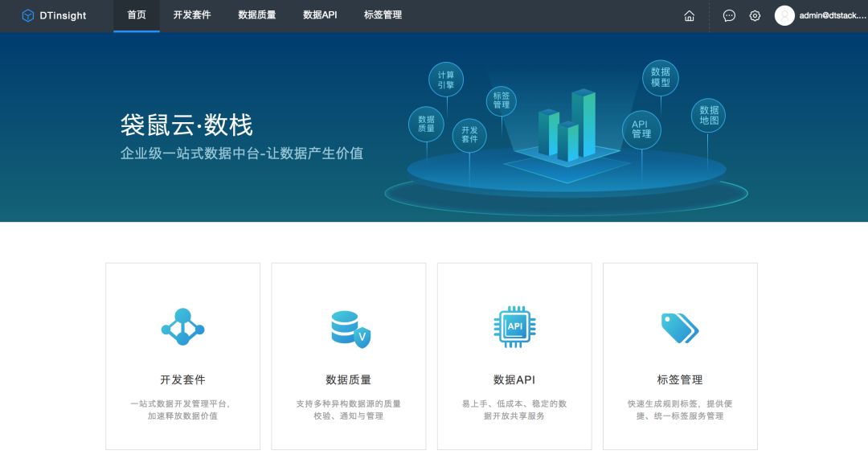
Task: Click the 数据质量 bubble in banner
Action: 426,124
